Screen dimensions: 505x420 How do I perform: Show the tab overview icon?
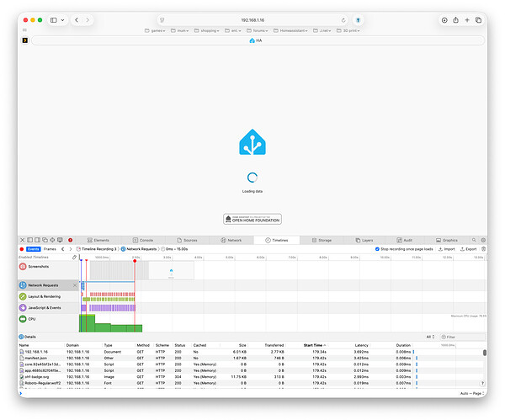[x=479, y=20]
